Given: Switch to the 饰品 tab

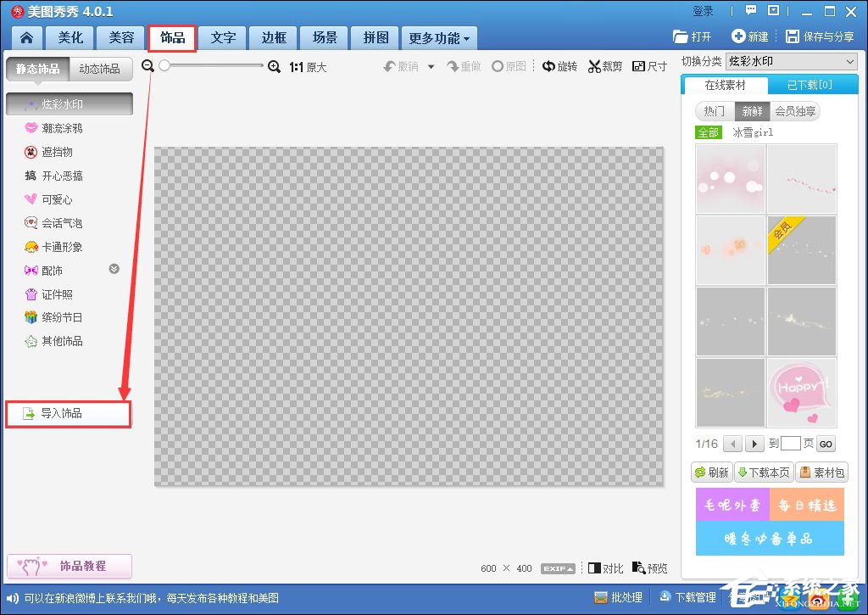Looking at the screenshot, I should 172,37.
